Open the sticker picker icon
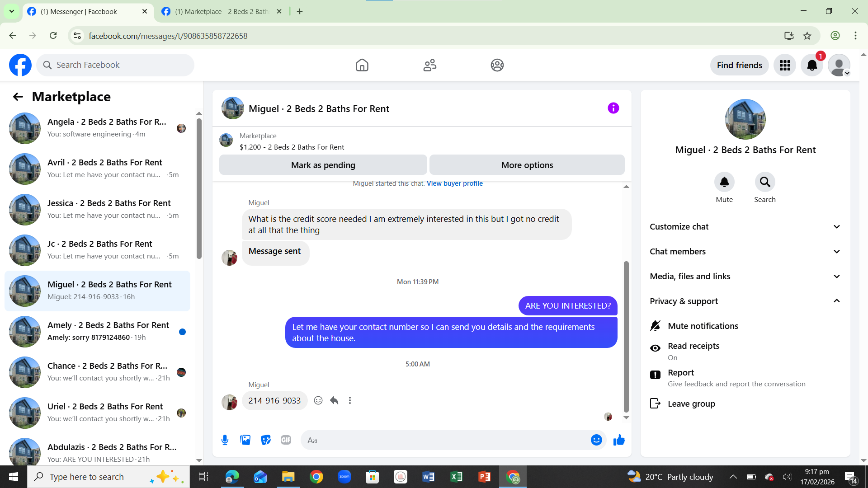The image size is (868, 488). (266, 440)
